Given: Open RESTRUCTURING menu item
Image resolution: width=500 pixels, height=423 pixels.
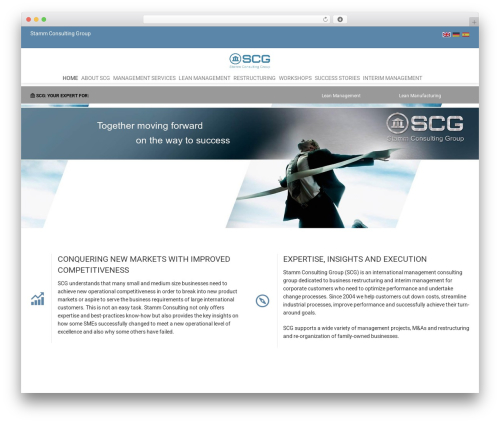Looking at the screenshot, I should click(x=254, y=78).
